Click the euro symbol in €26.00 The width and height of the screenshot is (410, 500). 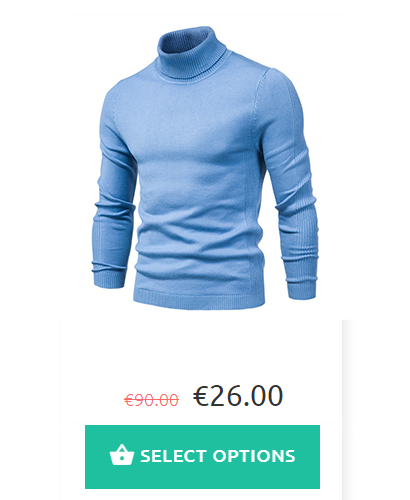point(200,396)
